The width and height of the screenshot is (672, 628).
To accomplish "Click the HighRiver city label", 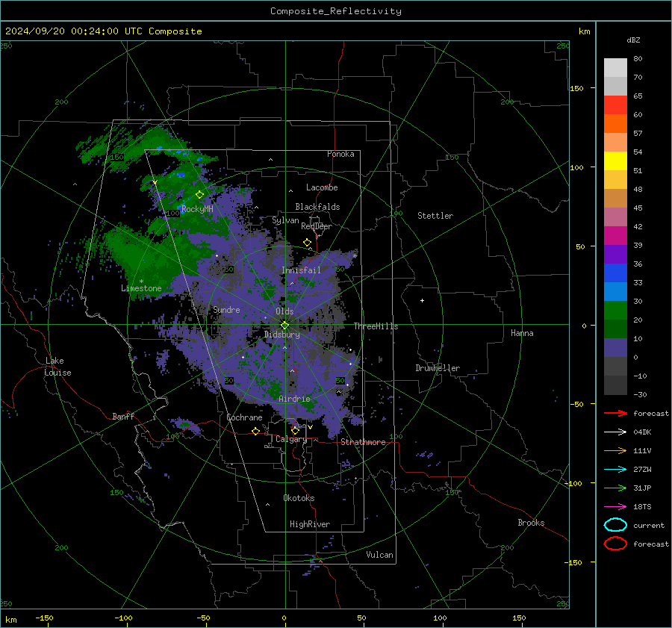I will tap(309, 524).
